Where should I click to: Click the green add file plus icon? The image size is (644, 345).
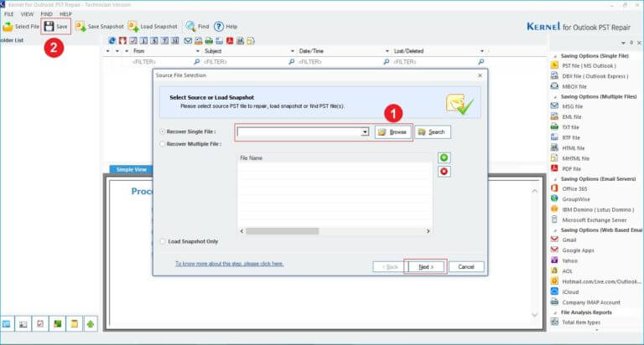[x=444, y=157]
